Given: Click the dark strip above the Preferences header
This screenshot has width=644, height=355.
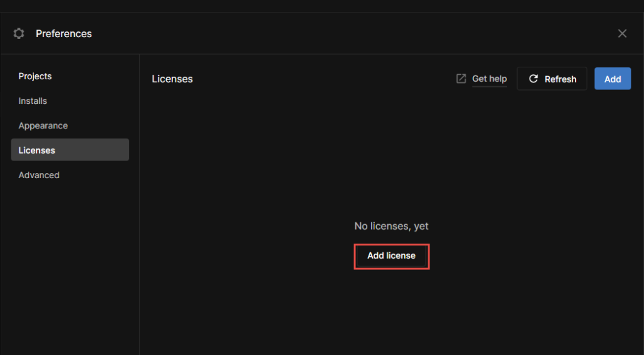Looking at the screenshot, I should coord(322,6).
